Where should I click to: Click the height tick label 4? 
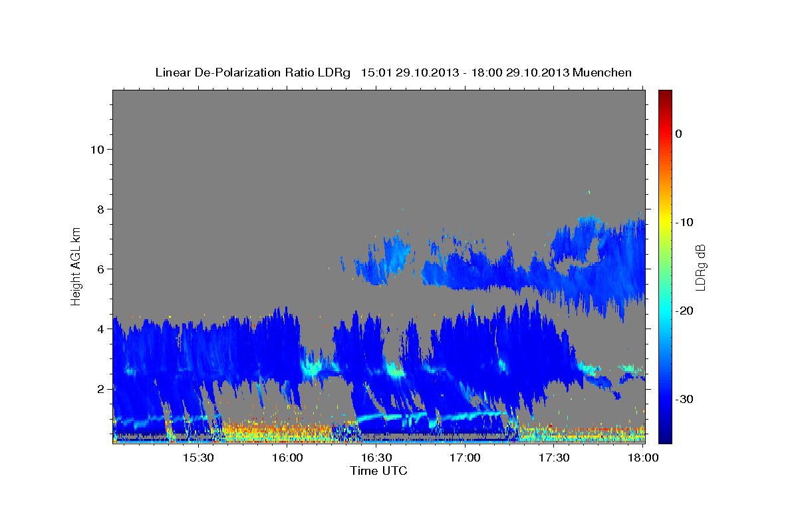[x=100, y=329]
